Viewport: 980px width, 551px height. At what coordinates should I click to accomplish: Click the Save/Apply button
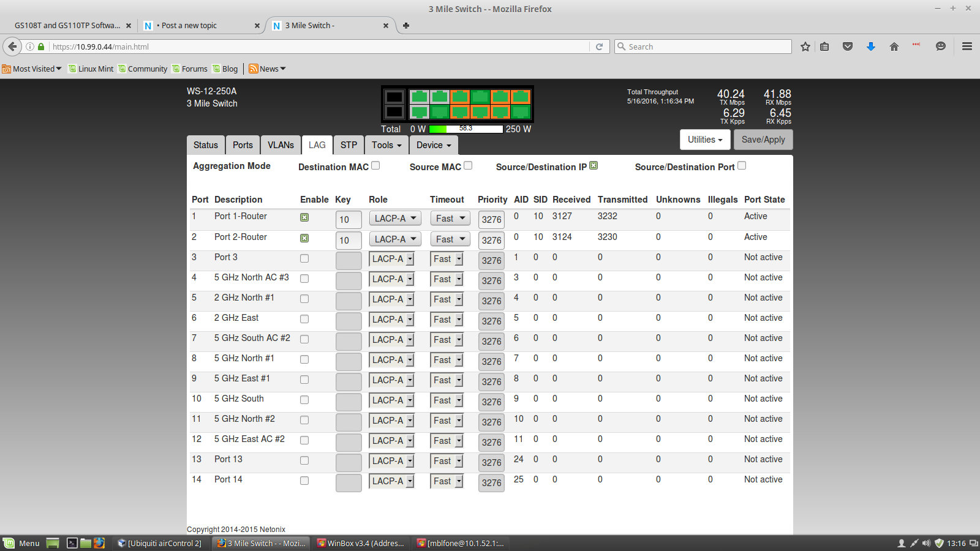tap(763, 140)
